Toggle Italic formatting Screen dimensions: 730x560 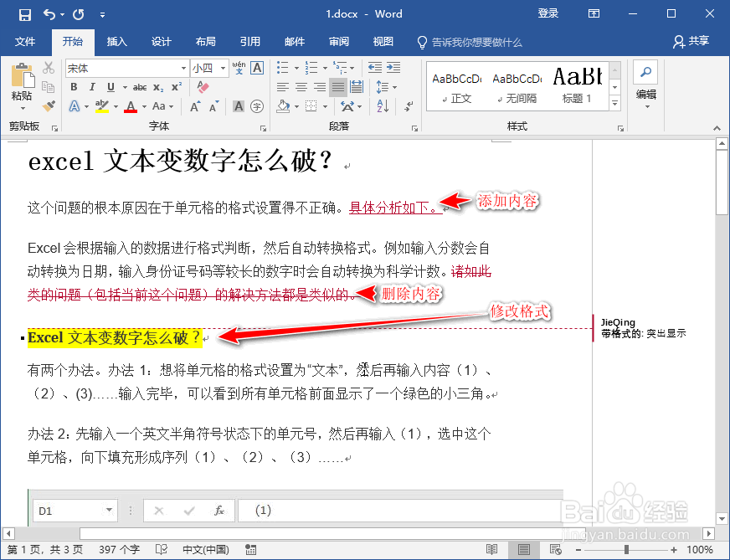(92, 87)
